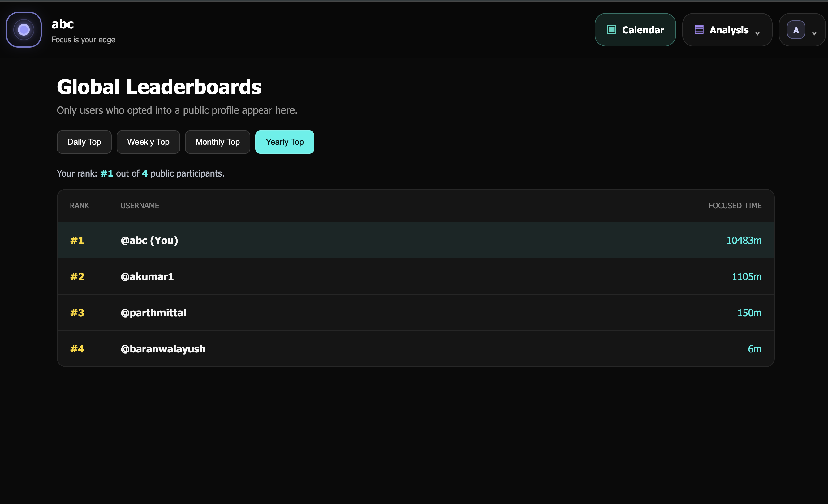Click the #2 rank cell
828x504 pixels.
pyautogui.click(x=77, y=276)
